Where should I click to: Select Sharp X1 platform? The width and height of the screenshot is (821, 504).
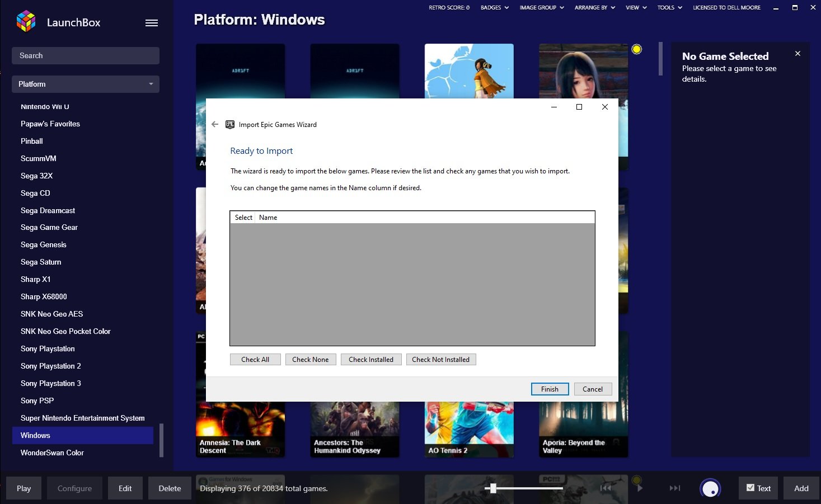click(x=36, y=279)
